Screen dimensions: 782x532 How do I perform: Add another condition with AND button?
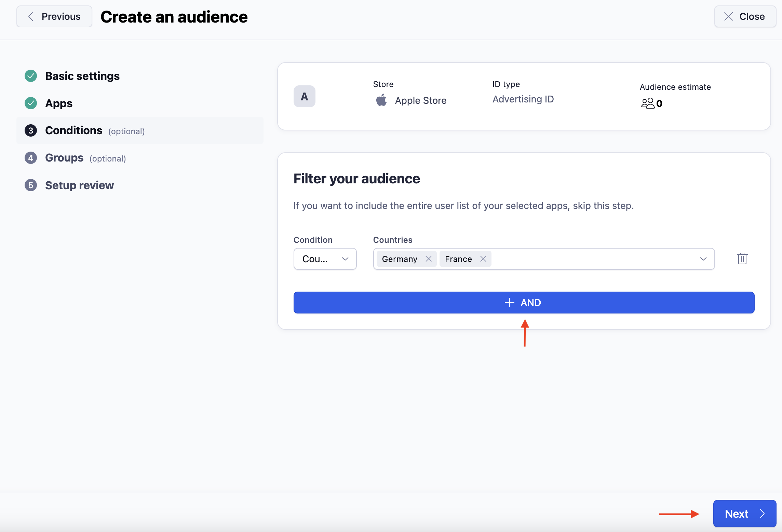point(524,303)
